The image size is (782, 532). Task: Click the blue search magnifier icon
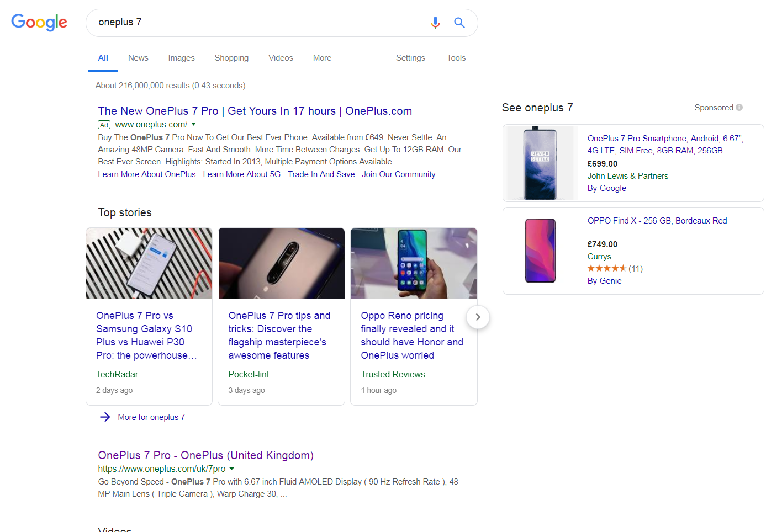coord(459,23)
